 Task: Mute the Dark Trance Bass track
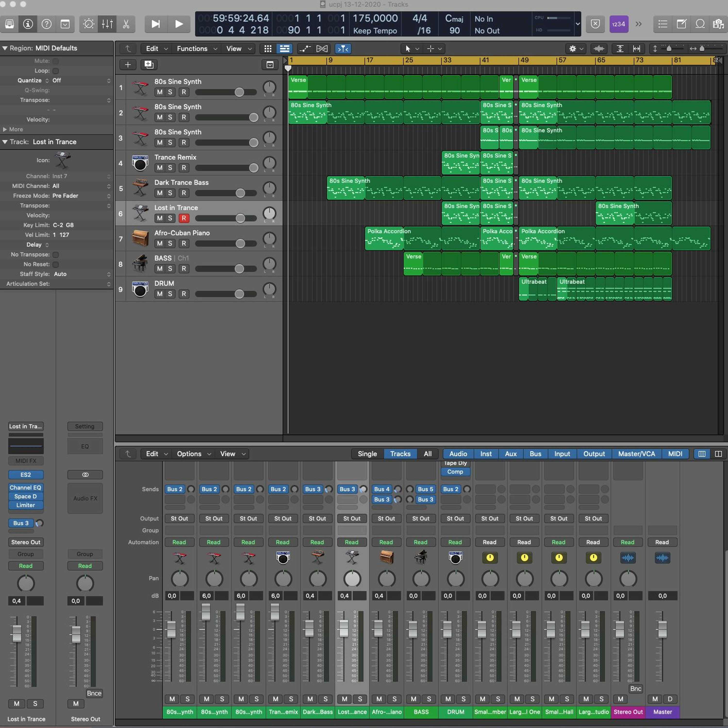[160, 193]
